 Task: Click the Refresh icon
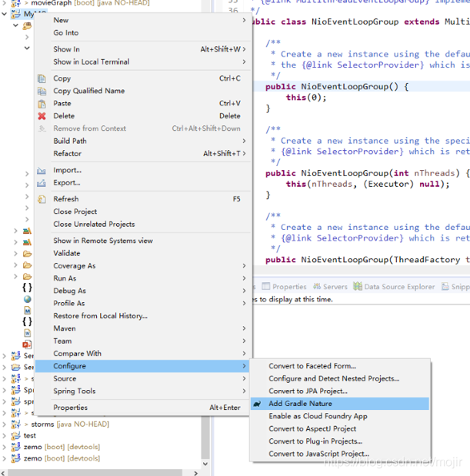(x=42, y=199)
